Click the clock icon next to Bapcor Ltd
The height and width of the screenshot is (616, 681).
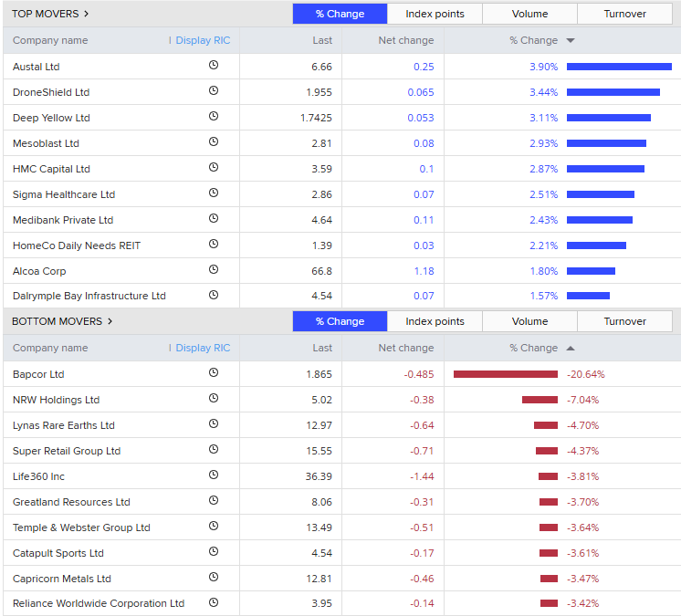[214, 373]
